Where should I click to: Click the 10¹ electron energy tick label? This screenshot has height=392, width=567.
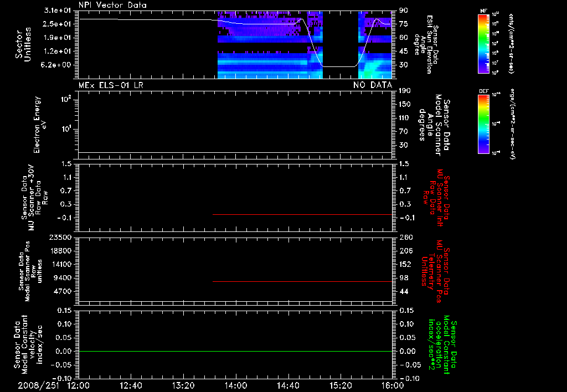click(66, 128)
